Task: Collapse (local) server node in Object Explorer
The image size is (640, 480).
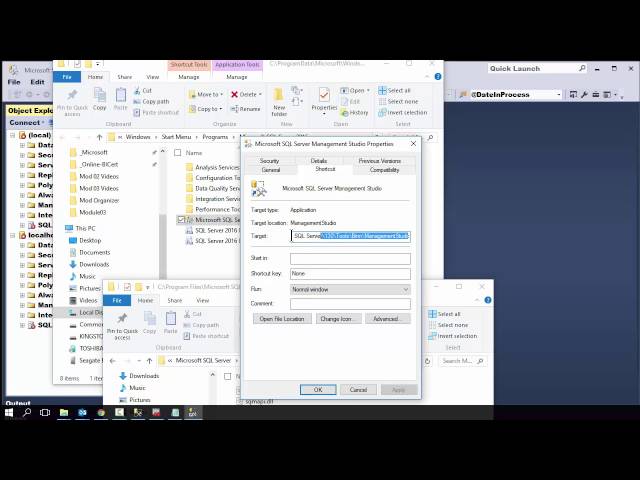Action: pos(13,135)
